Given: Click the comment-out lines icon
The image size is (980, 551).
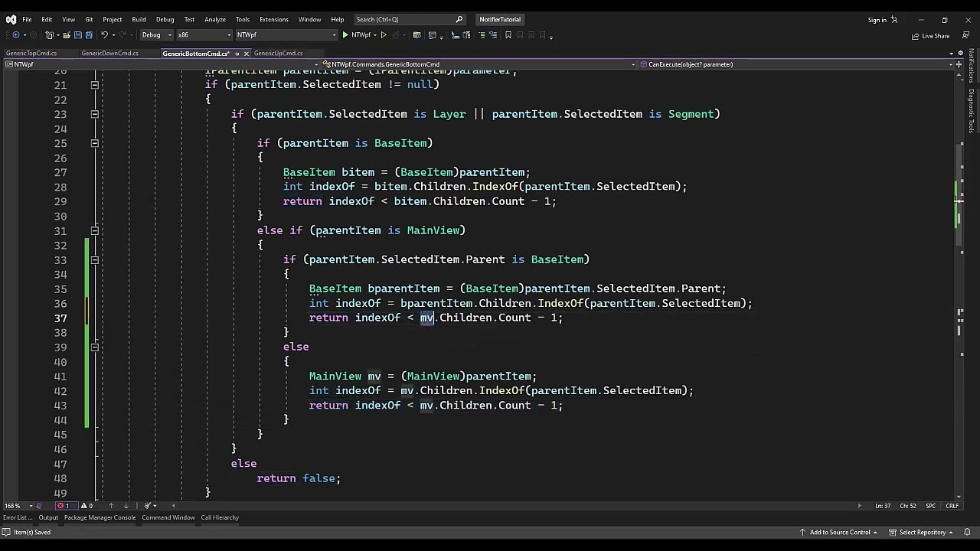Looking at the screenshot, I should coord(482,34).
